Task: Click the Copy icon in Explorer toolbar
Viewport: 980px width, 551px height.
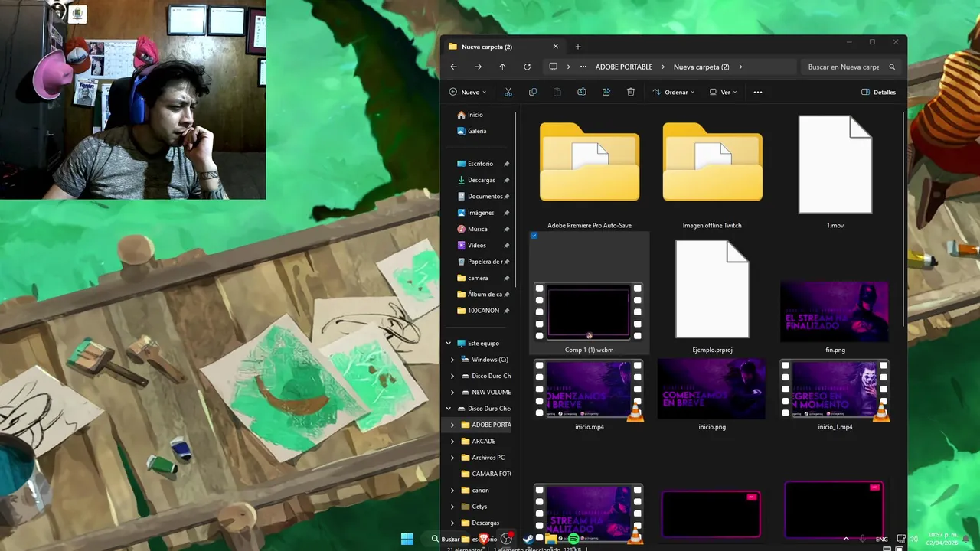Action: click(x=533, y=92)
